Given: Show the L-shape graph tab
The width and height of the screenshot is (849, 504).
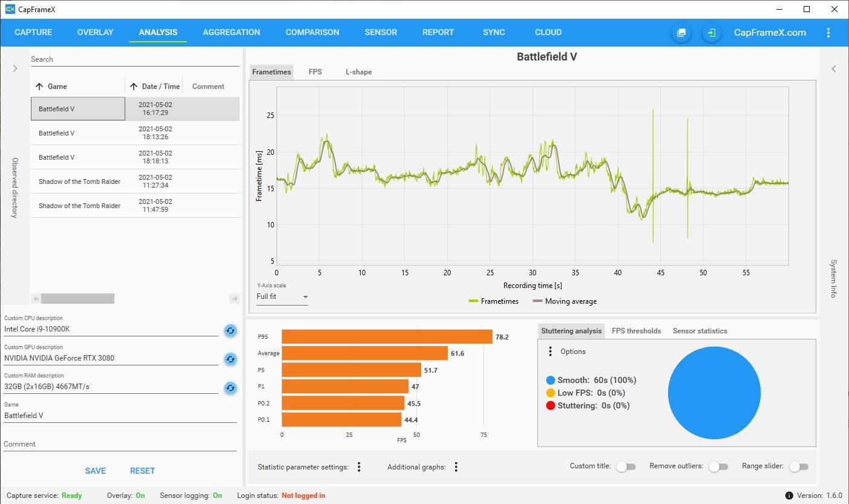Looking at the screenshot, I should click(x=359, y=72).
